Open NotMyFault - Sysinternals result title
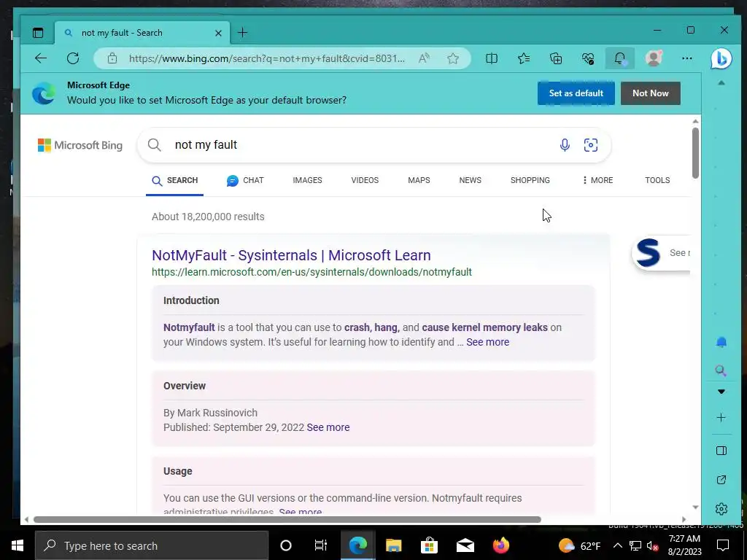Screen dimensions: 747x560 tap(291, 255)
